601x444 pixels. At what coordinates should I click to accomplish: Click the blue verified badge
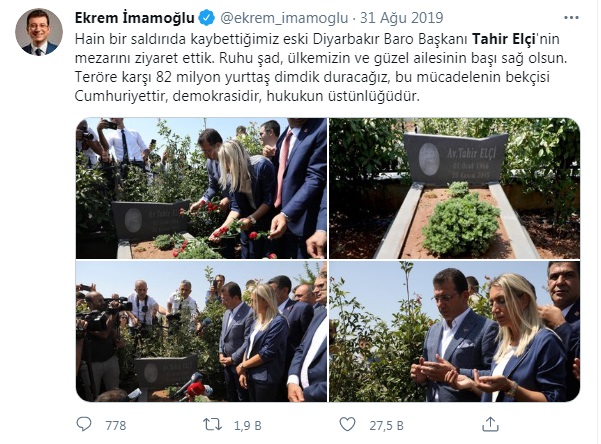click(x=207, y=18)
